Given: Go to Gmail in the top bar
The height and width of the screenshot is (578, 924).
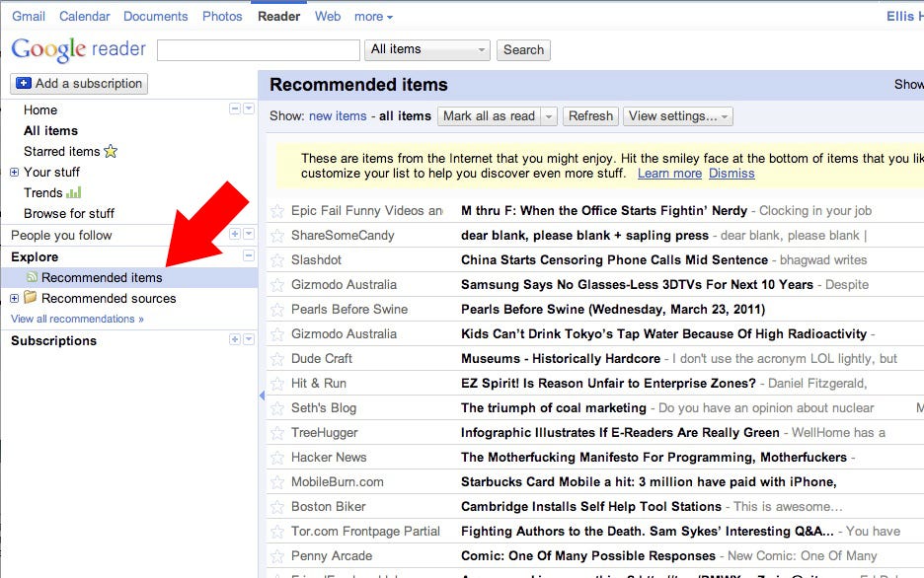Looking at the screenshot, I should point(29,17).
